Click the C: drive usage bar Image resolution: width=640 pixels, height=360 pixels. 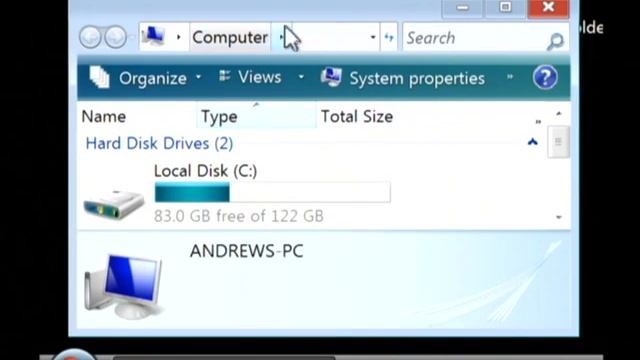coord(272,192)
